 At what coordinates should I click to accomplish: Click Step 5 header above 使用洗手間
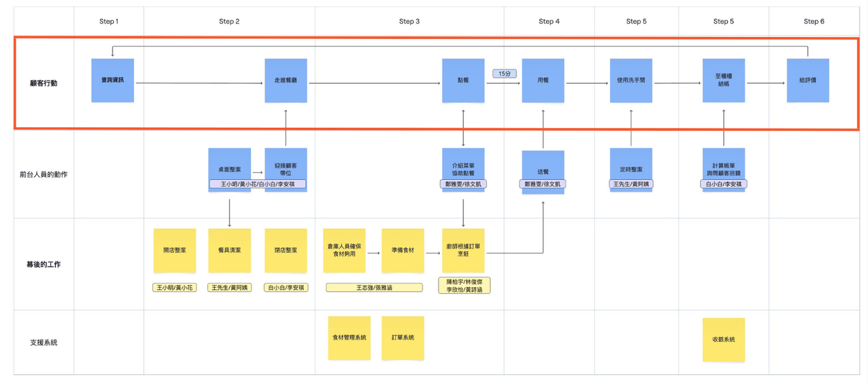tap(636, 22)
